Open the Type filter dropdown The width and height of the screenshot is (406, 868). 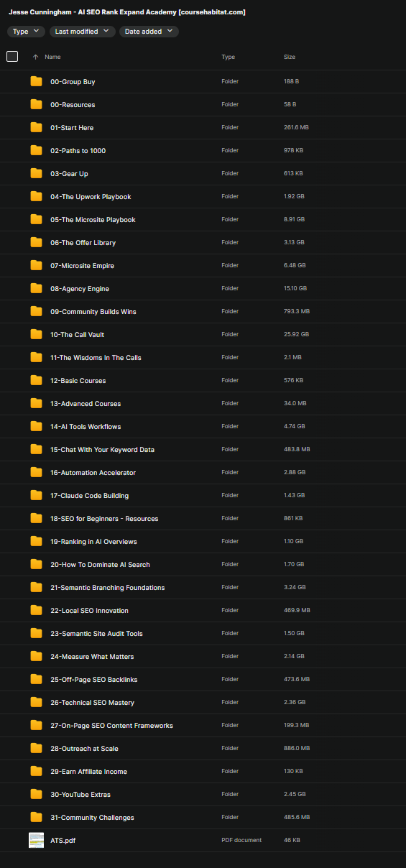[26, 32]
